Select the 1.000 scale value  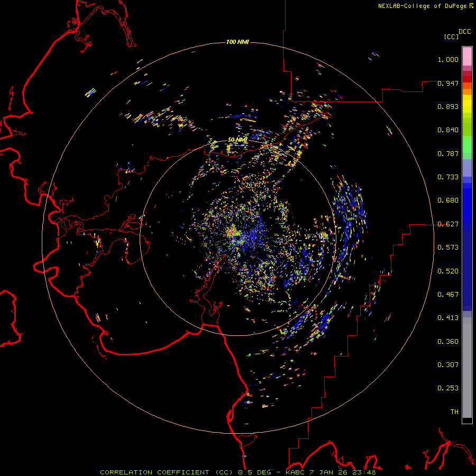[448, 59]
